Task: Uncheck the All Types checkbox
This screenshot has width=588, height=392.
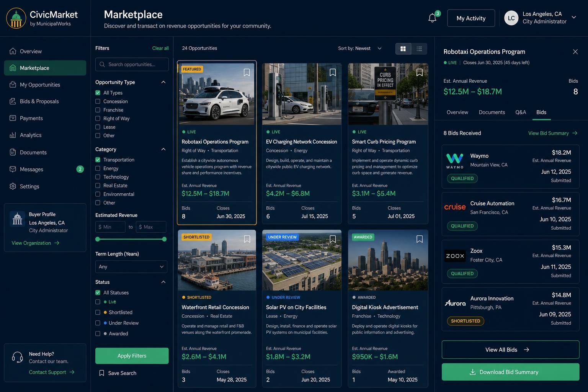Action: click(98, 93)
